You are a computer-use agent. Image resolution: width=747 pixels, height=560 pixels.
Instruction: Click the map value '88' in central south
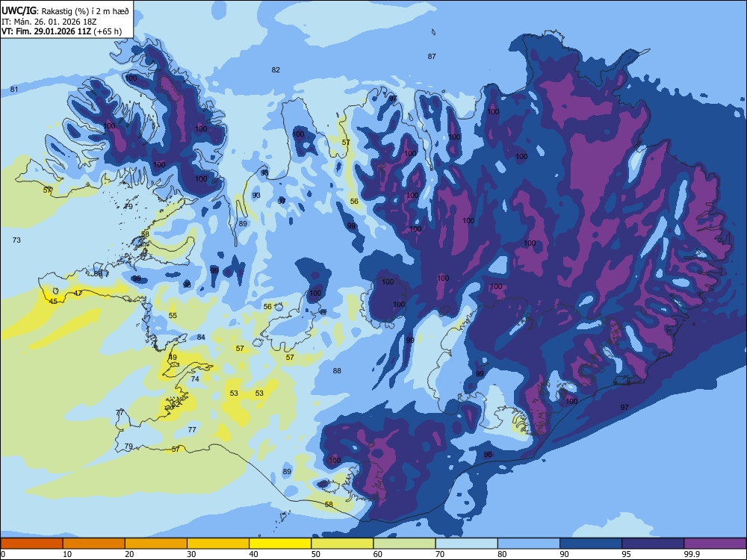click(x=337, y=371)
